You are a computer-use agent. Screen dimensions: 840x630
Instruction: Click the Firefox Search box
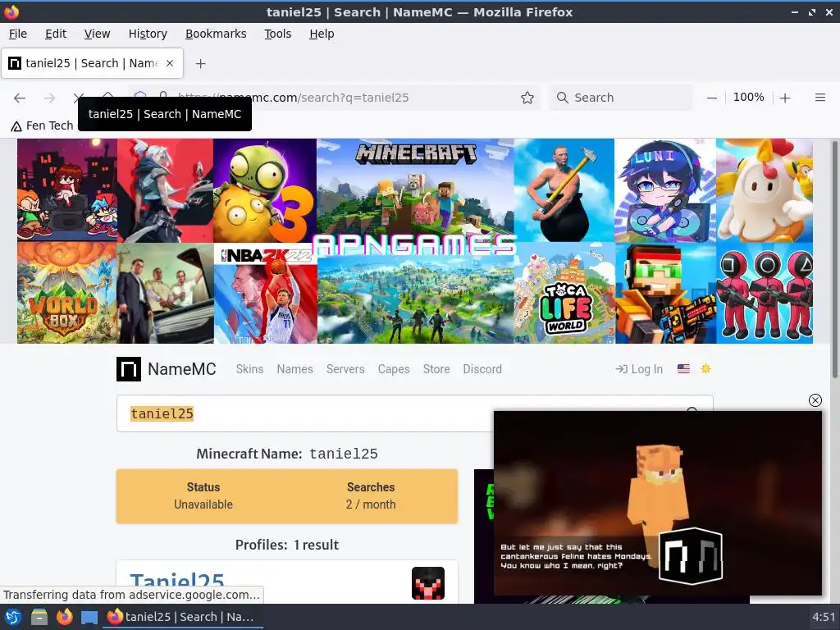621,98
